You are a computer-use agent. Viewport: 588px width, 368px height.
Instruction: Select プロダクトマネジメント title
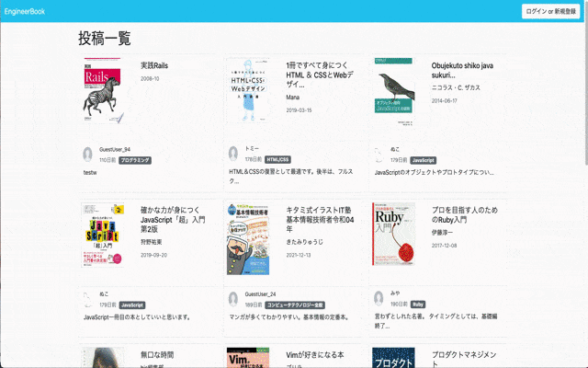pyautogui.click(x=464, y=359)
